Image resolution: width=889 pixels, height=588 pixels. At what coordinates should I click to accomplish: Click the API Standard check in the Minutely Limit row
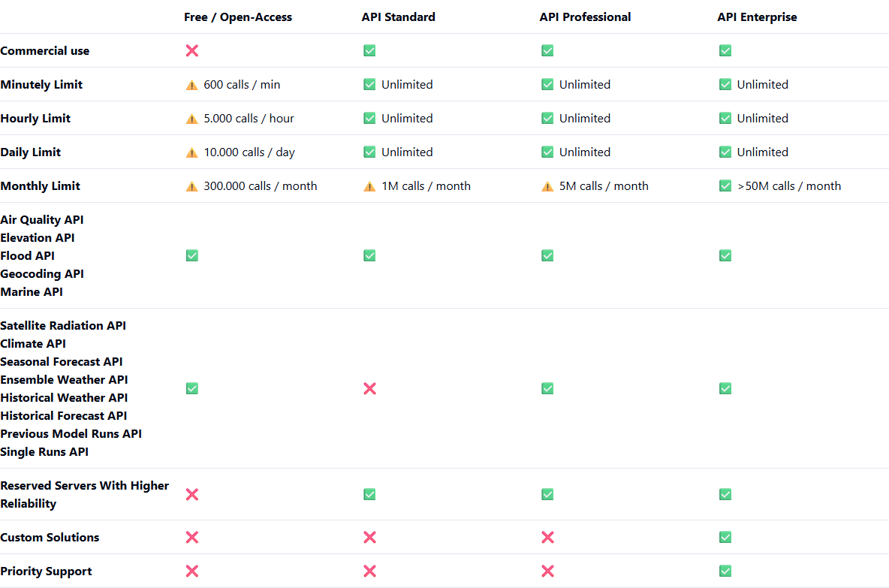[369, 85]
